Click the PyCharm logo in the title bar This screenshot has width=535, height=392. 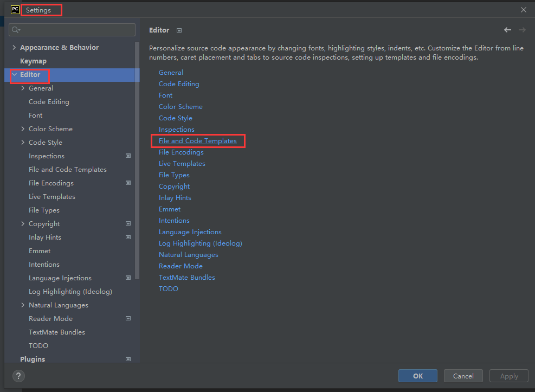15,10
